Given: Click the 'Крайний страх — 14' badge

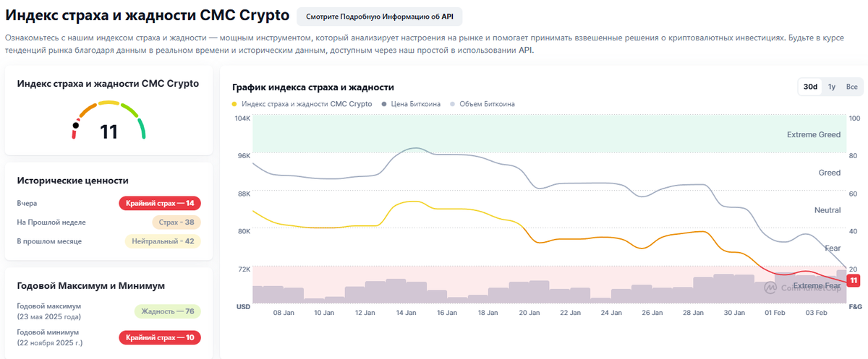Looking at the screenshot, I should point(160,203).
